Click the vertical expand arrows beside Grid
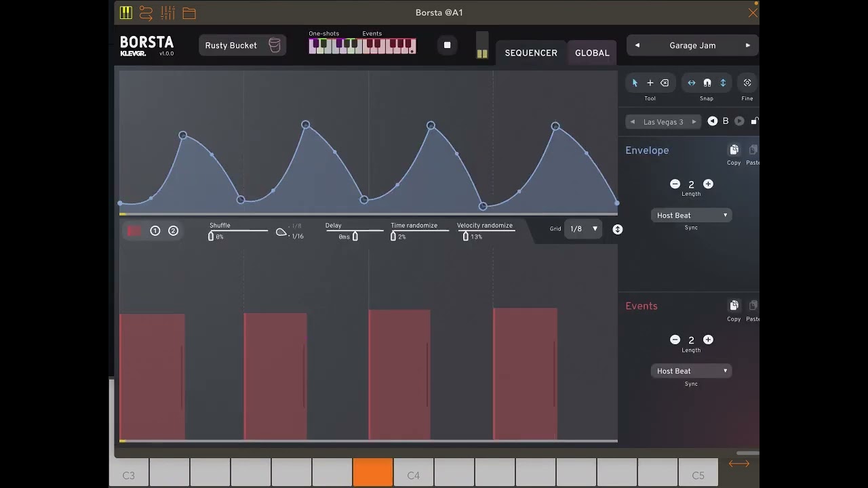 coord(617,229)
